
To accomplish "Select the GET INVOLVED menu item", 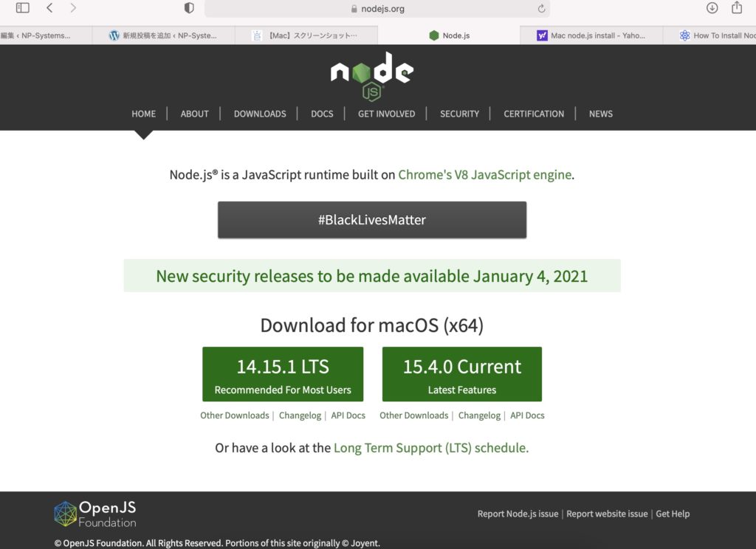I will [386, 114].
